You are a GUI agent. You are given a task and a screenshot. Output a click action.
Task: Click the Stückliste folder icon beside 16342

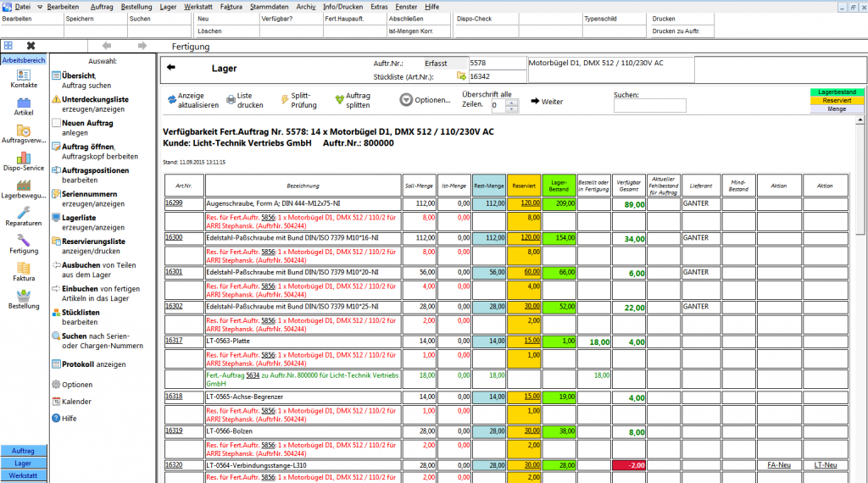[x=461, y=76]
